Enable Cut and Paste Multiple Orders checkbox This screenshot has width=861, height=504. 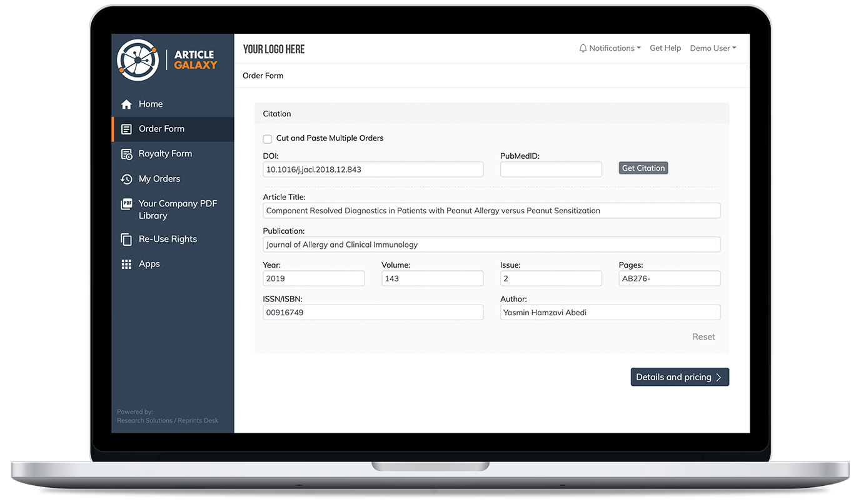(x=268, y=139)
